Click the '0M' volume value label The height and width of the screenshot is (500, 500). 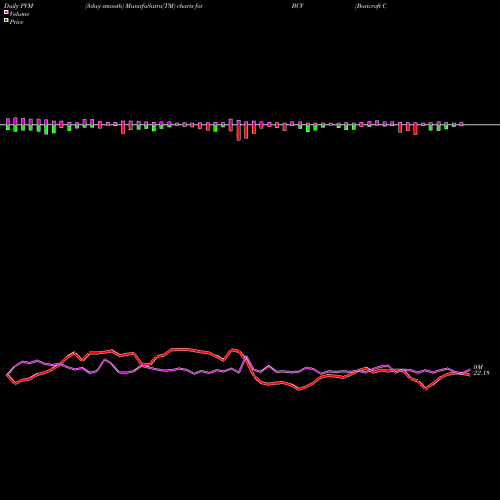tap(478, 367)
